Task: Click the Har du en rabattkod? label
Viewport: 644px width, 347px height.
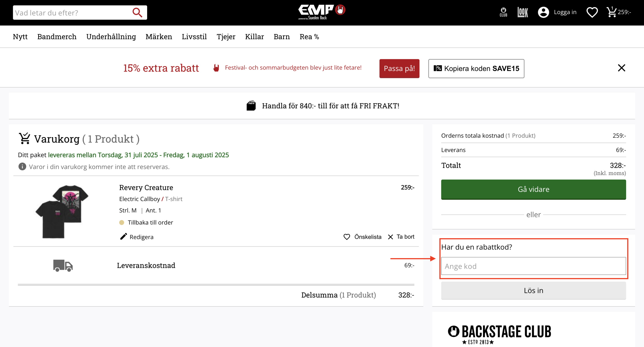Action: point(477,247)
